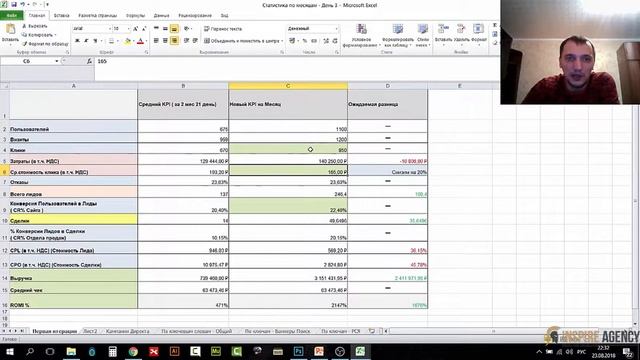Click the top vertical align icon
This screenshot has height=360, width=640.
click(156, 29)
